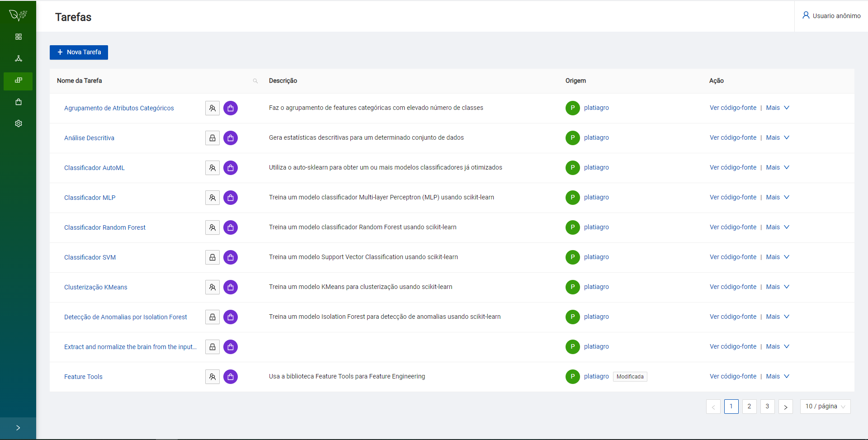Open the workflow nodes icon in sidebar

19,58
